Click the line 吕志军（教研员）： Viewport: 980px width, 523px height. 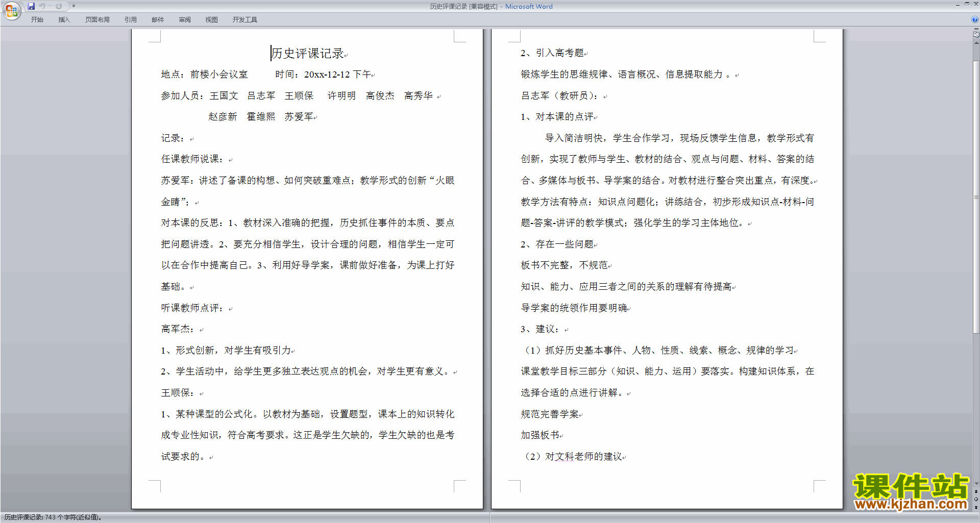pyautogui.click(x=560, y=96)
